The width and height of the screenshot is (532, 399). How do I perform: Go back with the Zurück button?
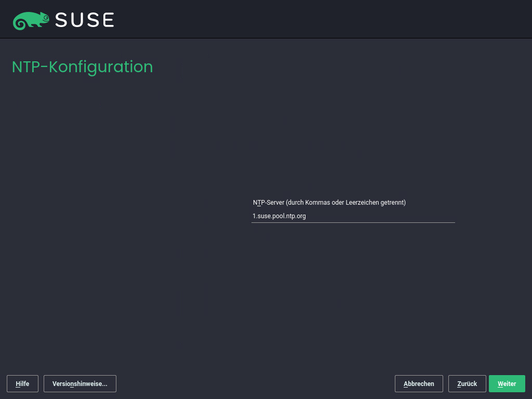pyautogui.click(x=467, y=383)
